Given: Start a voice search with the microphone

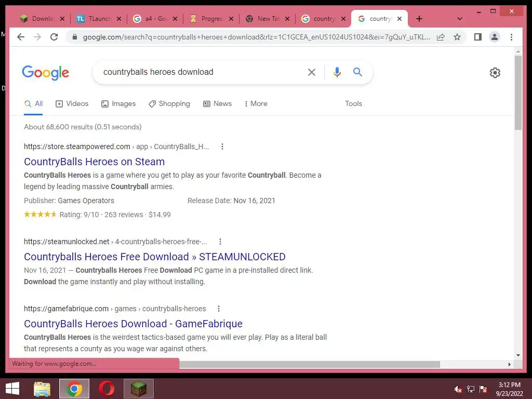Looking at the screenshot, I should coord(337,72).
